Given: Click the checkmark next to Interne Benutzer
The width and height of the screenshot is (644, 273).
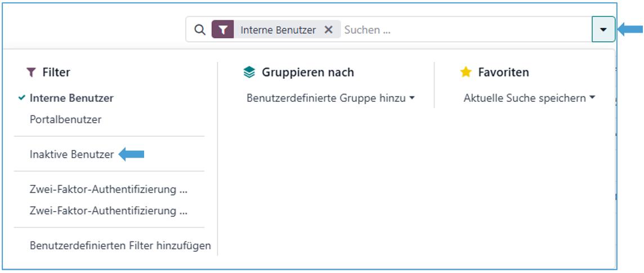Looking at the screenshot, I should (22, 98).
